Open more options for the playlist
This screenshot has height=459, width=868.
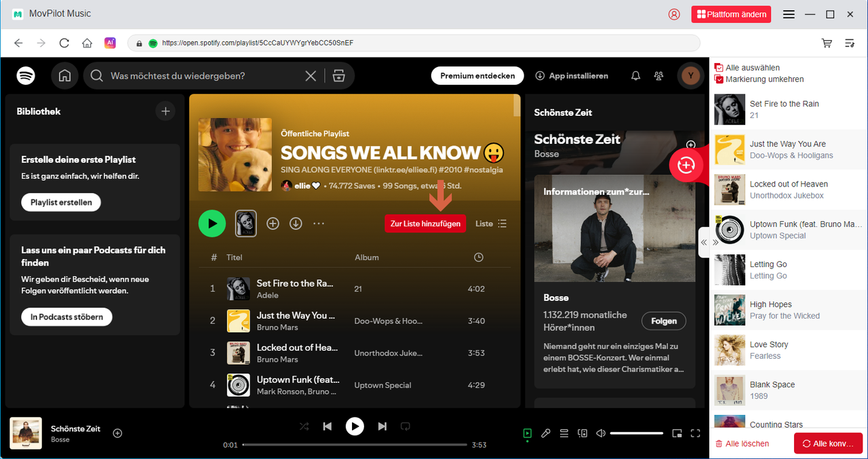tap(319, 223)
